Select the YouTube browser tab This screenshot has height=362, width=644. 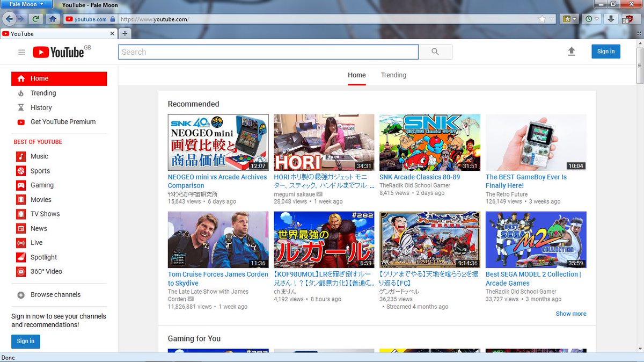click(58, 33)
